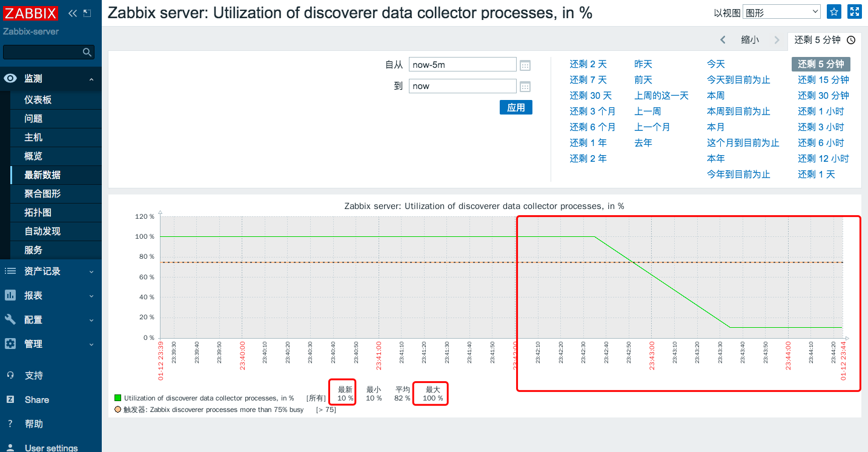Click the 应用 apply button
Image resolution: width=868 pixels, height=452 pixels.
click(516, 107)
